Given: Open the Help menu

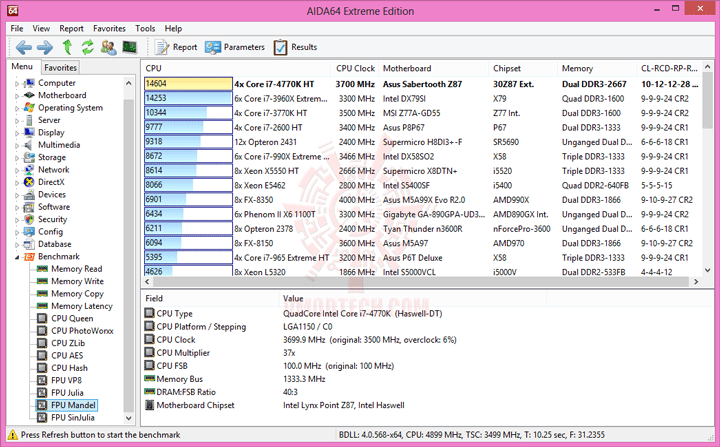Looking at the screenshot, I should pos(174,28).
